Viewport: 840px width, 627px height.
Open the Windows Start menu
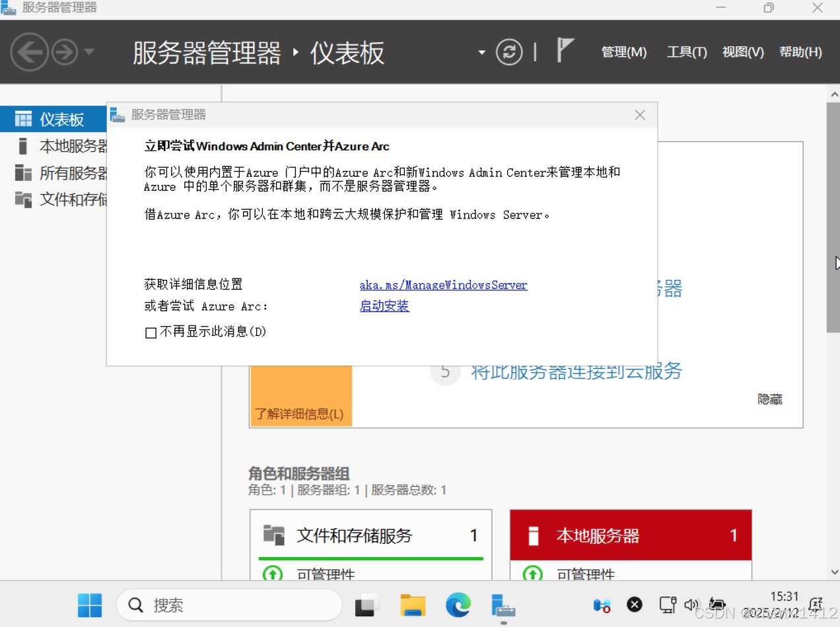point(90,605)
